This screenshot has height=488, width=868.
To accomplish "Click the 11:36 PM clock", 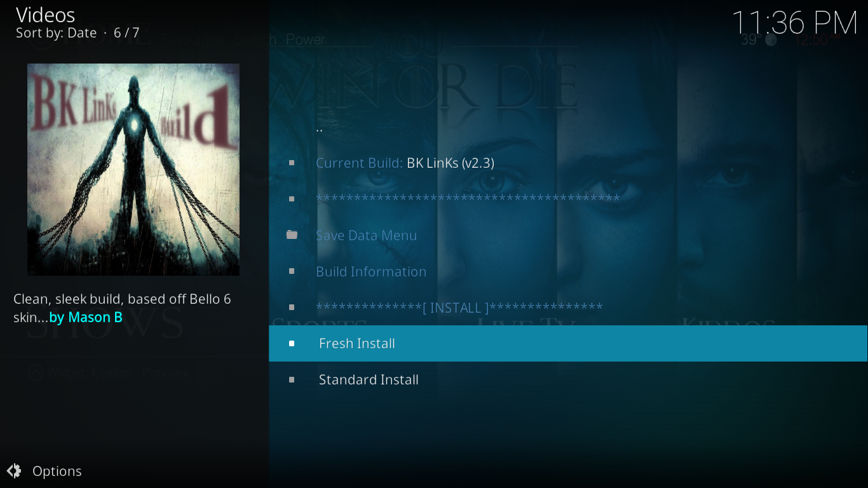I will point(795,23).
